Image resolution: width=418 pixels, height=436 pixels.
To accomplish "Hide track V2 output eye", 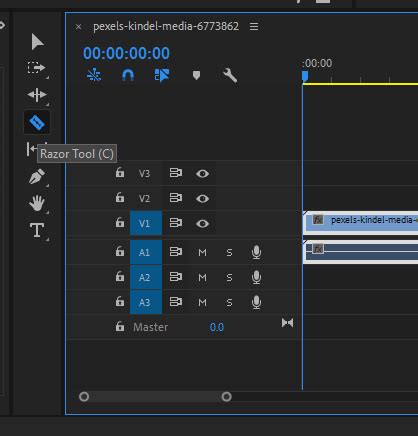I will point(202,199).
